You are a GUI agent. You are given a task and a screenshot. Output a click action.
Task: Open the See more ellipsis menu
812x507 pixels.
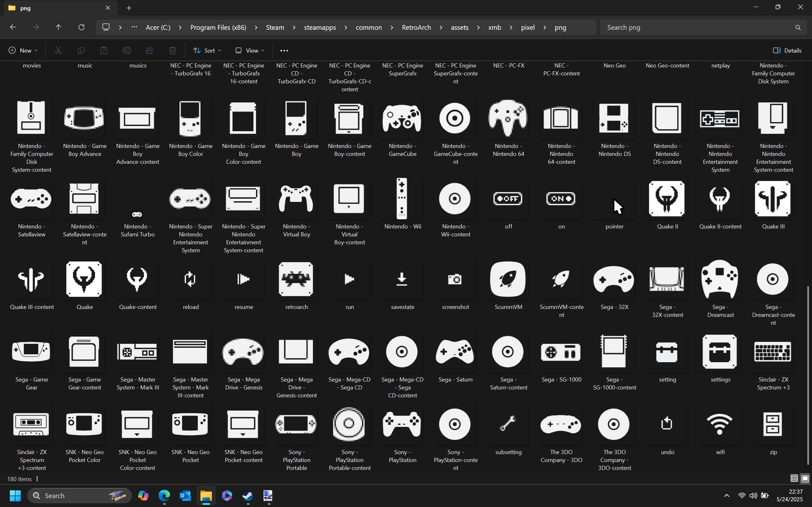pos(284,50)
